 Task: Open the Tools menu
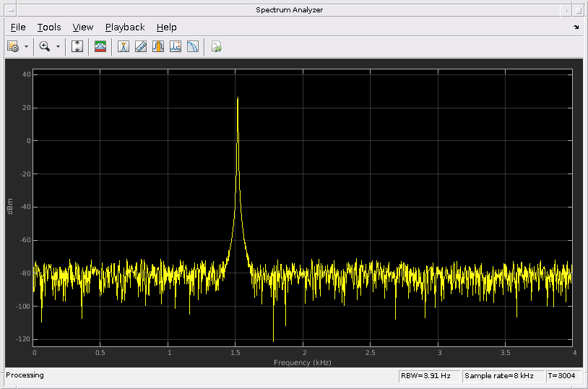48,27
